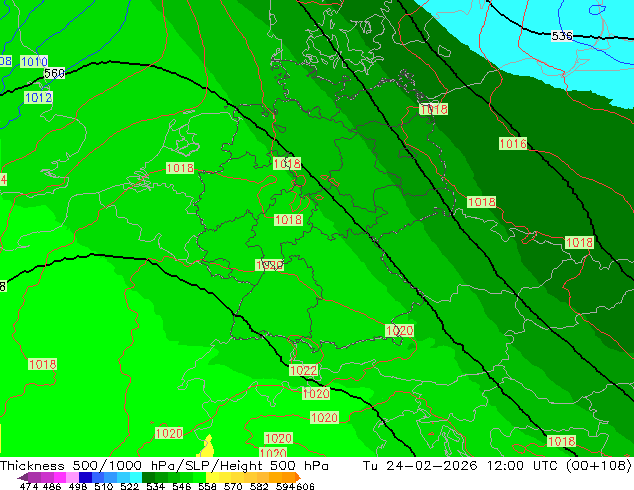The width and height of the screenshot is (634, 490).
Task: Click the red 1016 isobar label
Action: (x=513, y=144)
